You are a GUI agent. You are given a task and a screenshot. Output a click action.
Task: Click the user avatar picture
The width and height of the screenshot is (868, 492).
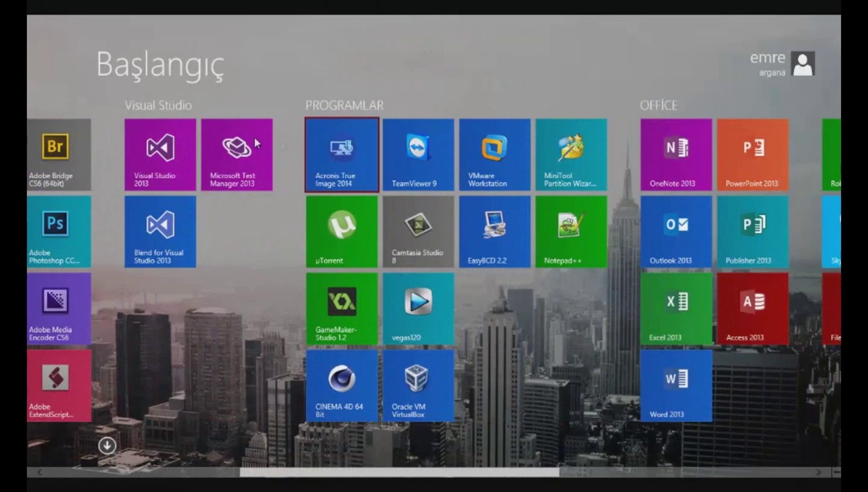click(803, 64)
